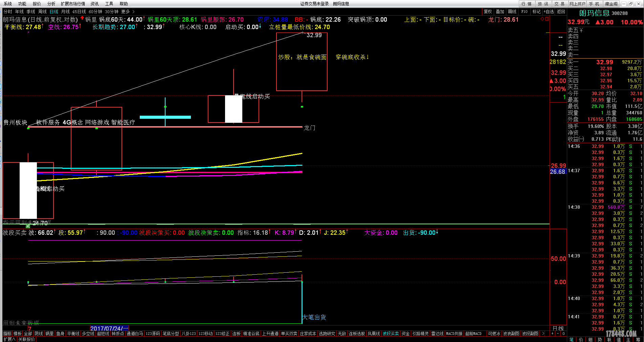Click the red diamond icon above chart

click(x=542, y=19)
